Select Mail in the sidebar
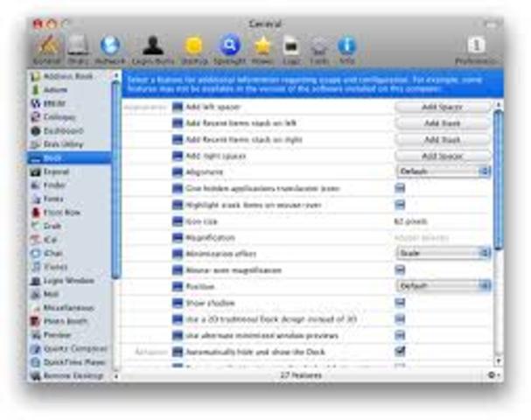 pyautogui.click(x=69, y=294)
